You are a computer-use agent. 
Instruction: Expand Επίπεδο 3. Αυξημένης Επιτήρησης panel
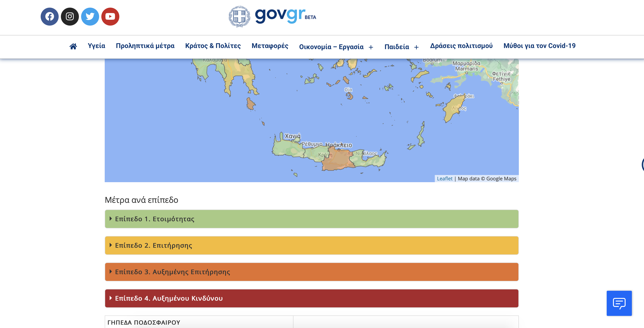[x=173, y=272]
